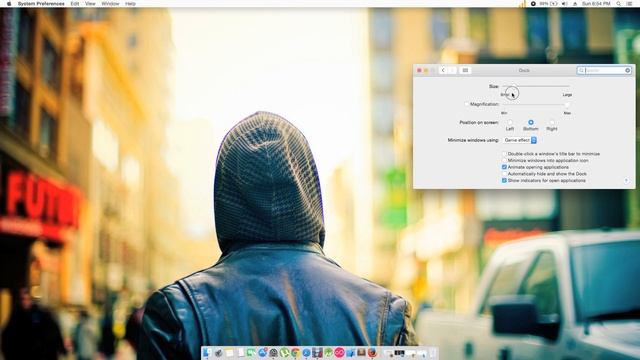Open the yellow Notes app in Dock
This screenshot has width=640, height=360.
pyautogui.click(x=229, y=352)
